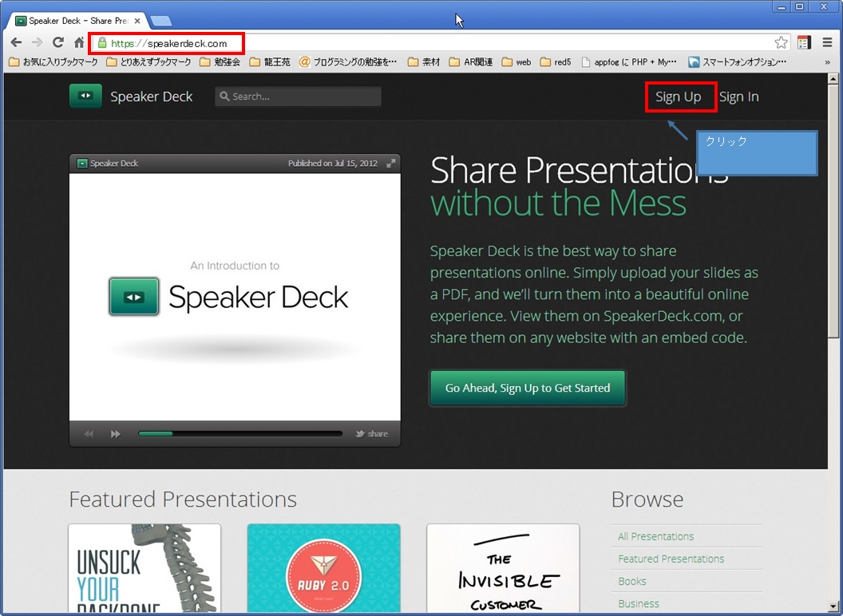
Task: Open the web bookmark folder
Action: 516,61
